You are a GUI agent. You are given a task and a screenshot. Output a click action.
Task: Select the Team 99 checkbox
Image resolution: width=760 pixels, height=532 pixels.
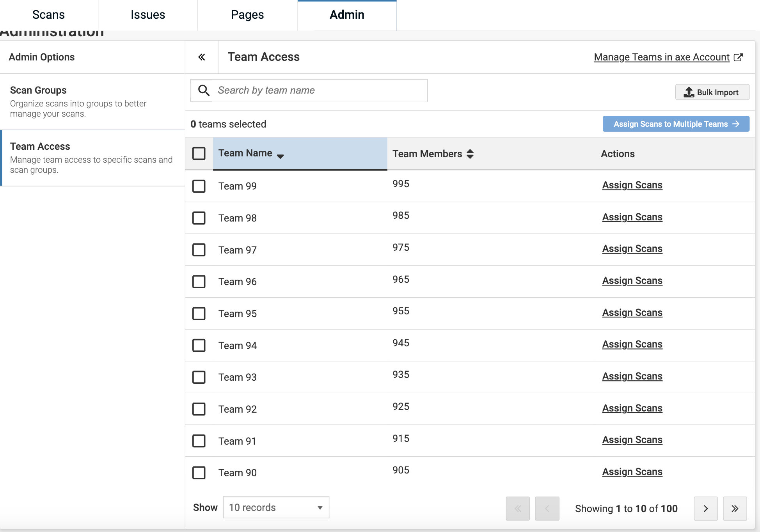(x=199, y=186)
